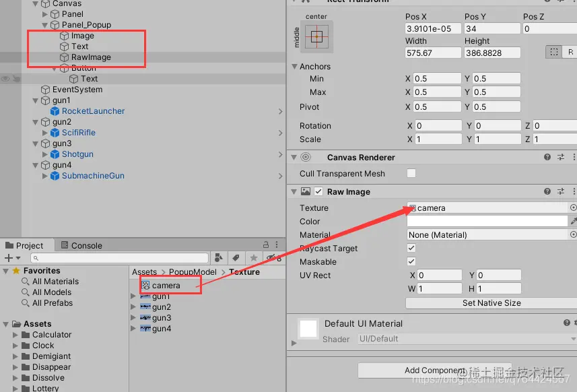577x392 pixels.
Task: Open the RocketLauncher prefab arrow
Action: [x=280, y=111]
